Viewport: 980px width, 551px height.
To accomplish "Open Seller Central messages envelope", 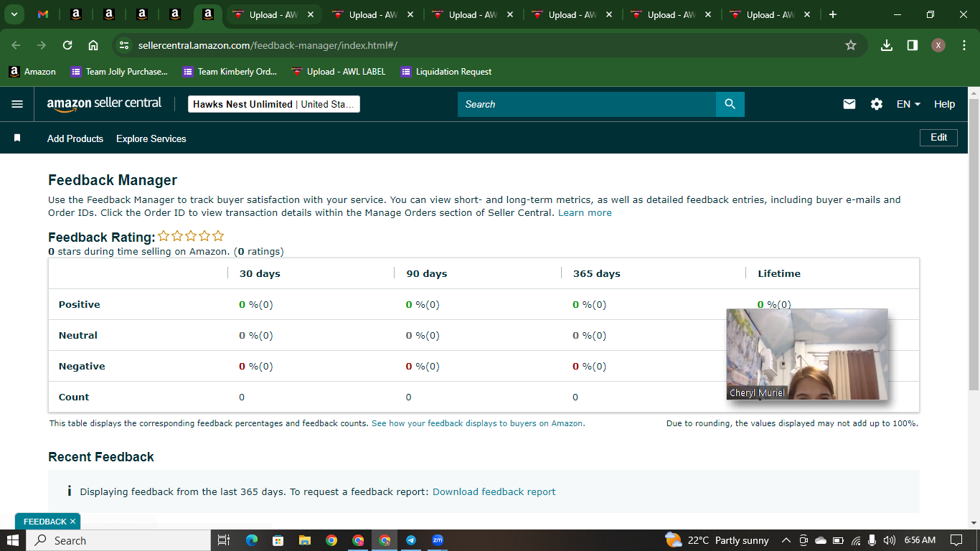I will pos(849,104).
